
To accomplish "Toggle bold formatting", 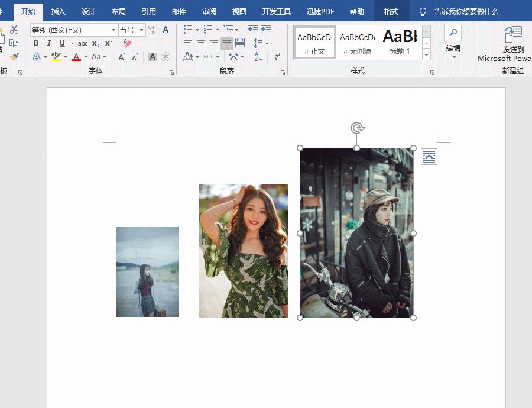I will click(37, 43).
